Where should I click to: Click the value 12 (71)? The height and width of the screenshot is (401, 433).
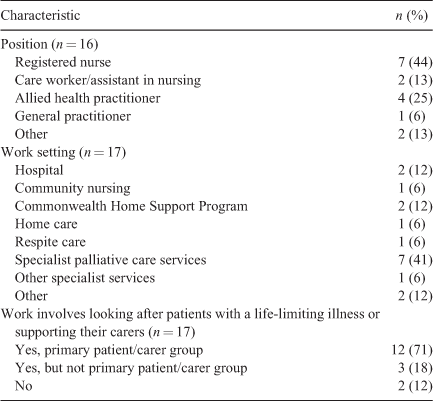412,350
